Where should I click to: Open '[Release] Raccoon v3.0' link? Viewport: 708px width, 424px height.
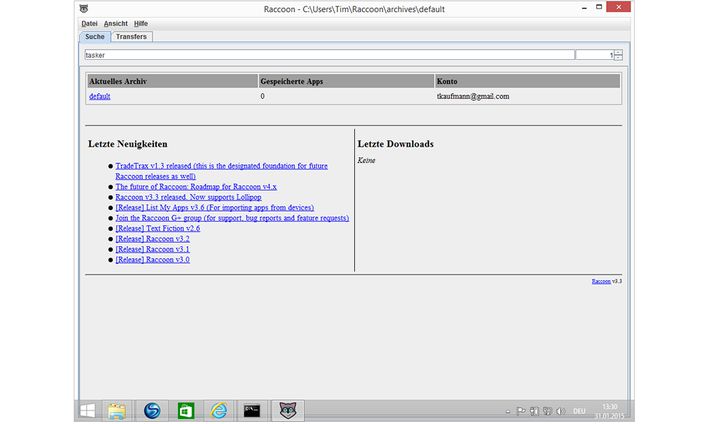[x=153, y=259]
